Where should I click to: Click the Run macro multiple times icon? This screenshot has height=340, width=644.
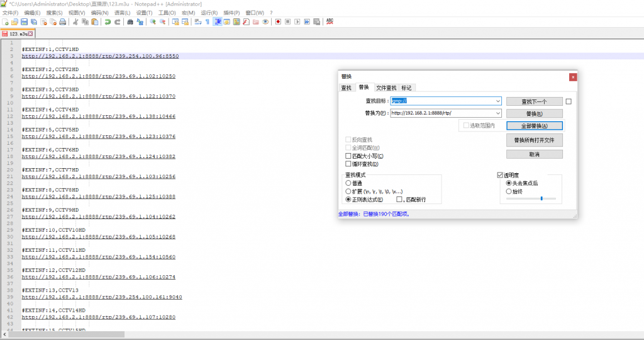point(307,22)
